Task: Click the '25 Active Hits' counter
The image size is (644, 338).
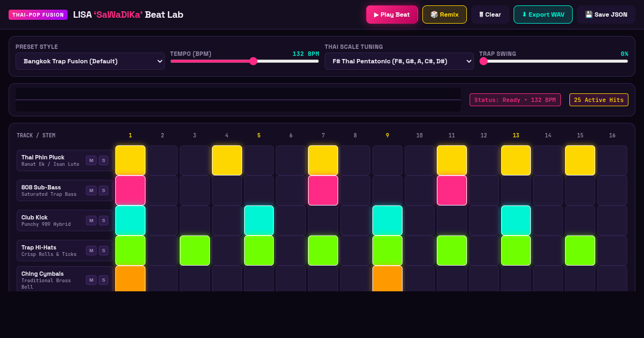Action: (x=599, y=100)
